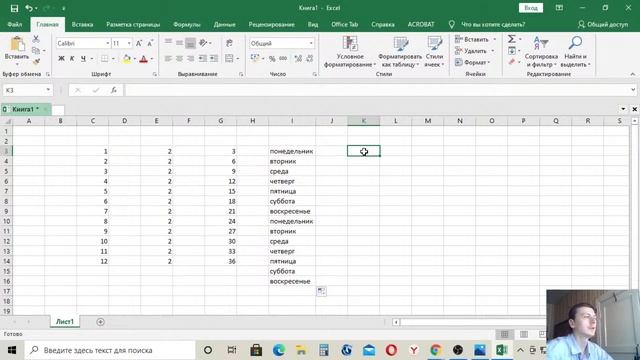Screen dimensions: 640x360
Task: Open Условное форматирование menu
Action: tap(350, 51)
